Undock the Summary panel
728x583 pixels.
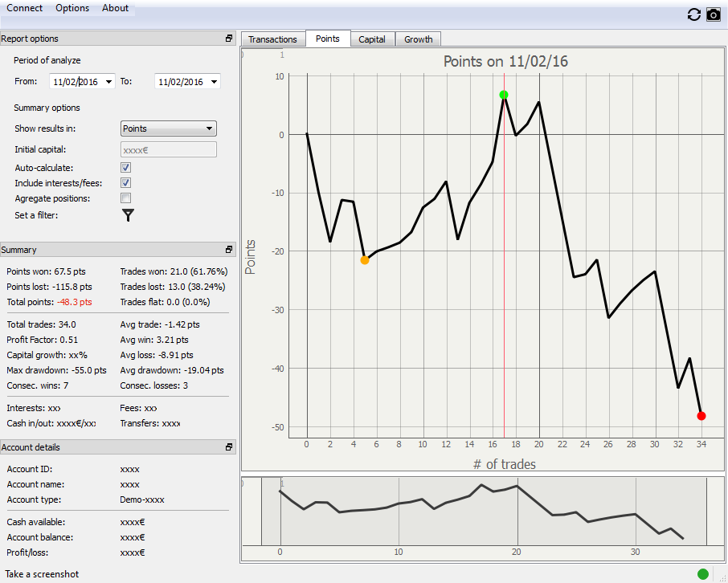pos(229,249)
